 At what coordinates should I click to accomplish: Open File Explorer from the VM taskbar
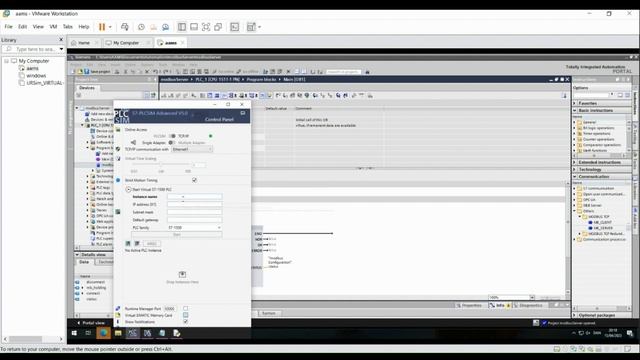(118, 333)
